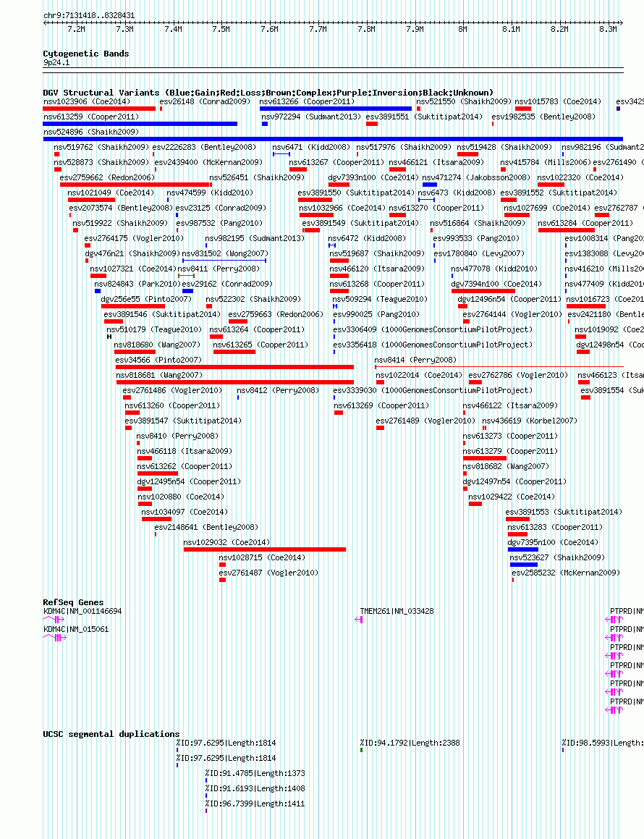
Task: Open the Cytogenetic Bands track title
Action: click(86, 54)
